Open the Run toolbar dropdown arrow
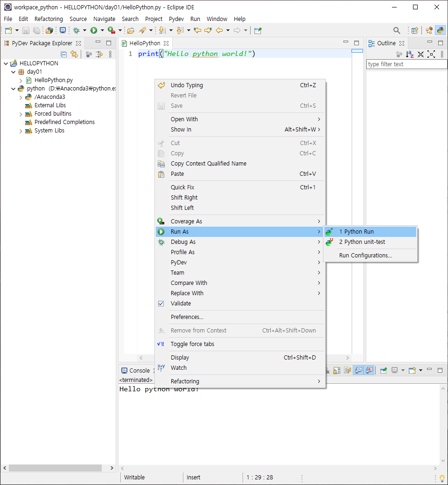Viewport: 448px width, 485px height. pos(102,30)
